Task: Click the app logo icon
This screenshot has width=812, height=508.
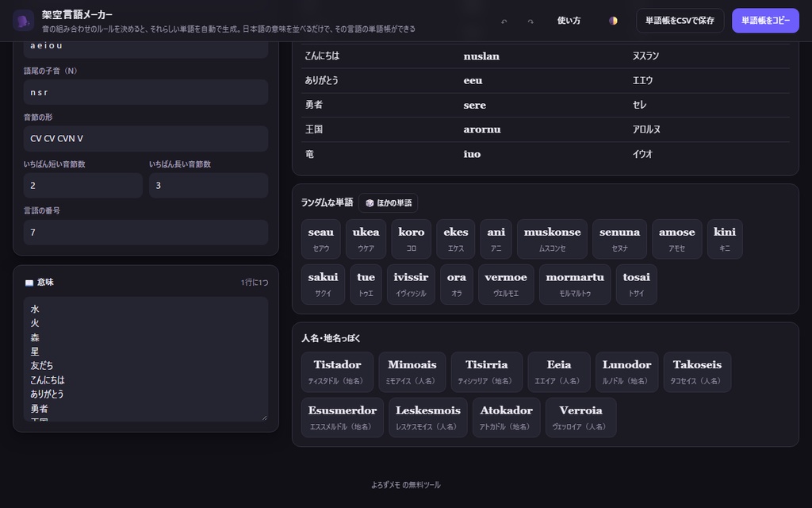Action: click(x=23, y=21)
